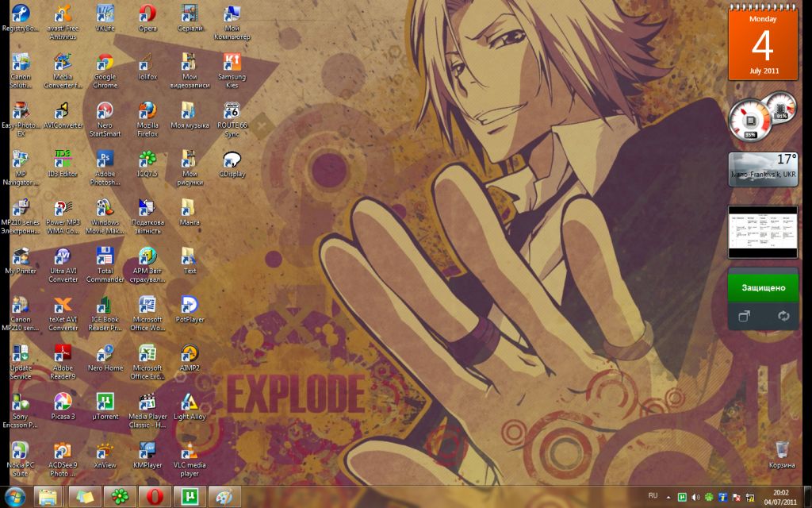The width and height of the screenshot is (812, 508).
Task: Switch to Paint in the taskbar
Action: click(x=224, y=497)
